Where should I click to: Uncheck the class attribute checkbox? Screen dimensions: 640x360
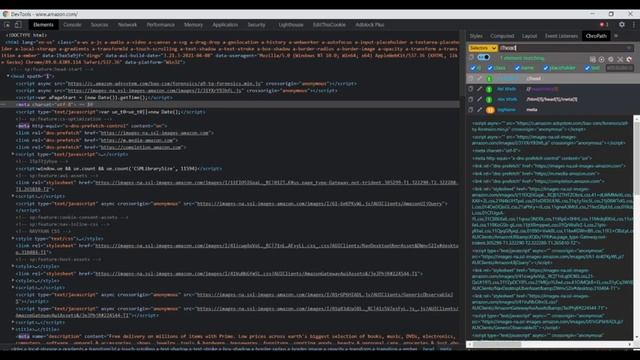click(490, 68)
